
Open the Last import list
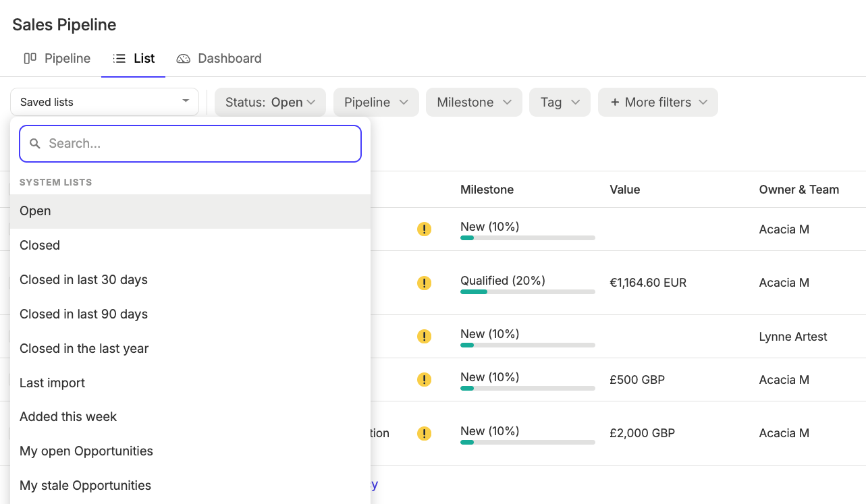[190, 383]
